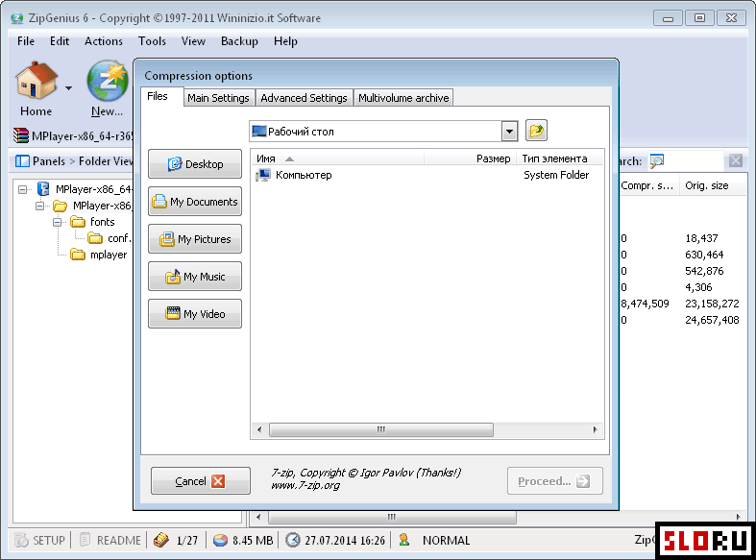Sort by the Compr. s... column
Screen dimensions: 756x560
647,185
